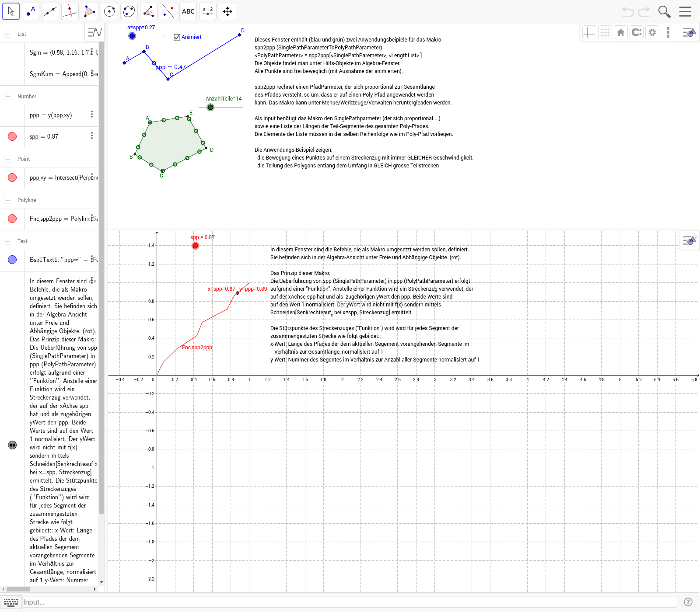Open options menu for ppp.xy point
The width and height of the screenshot is (700, 612).
pos(92,177)
